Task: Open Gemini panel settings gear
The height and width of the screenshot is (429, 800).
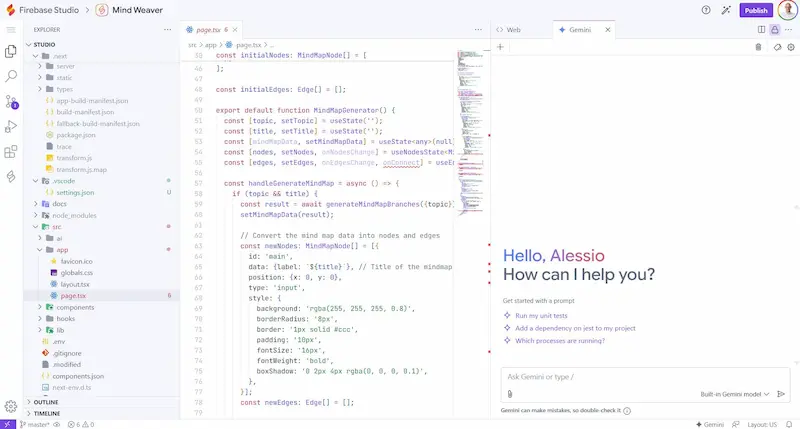Action: pyautogui.click(x=791, y=47)
